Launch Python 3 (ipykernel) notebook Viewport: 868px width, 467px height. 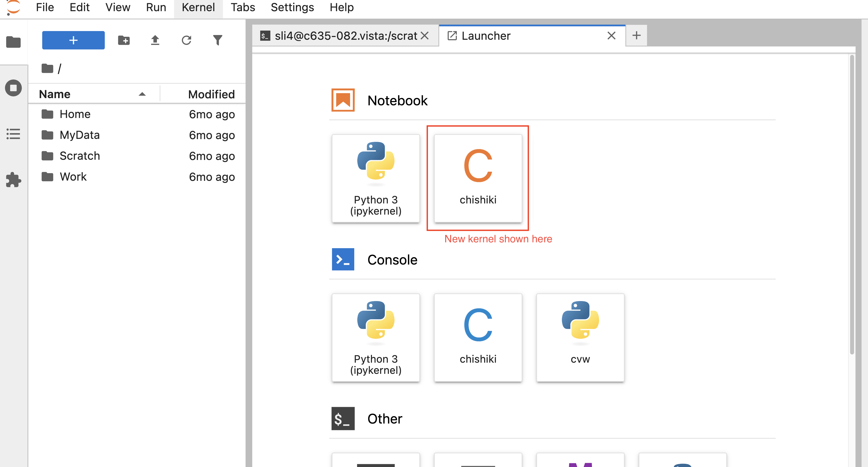click(376, 178)
